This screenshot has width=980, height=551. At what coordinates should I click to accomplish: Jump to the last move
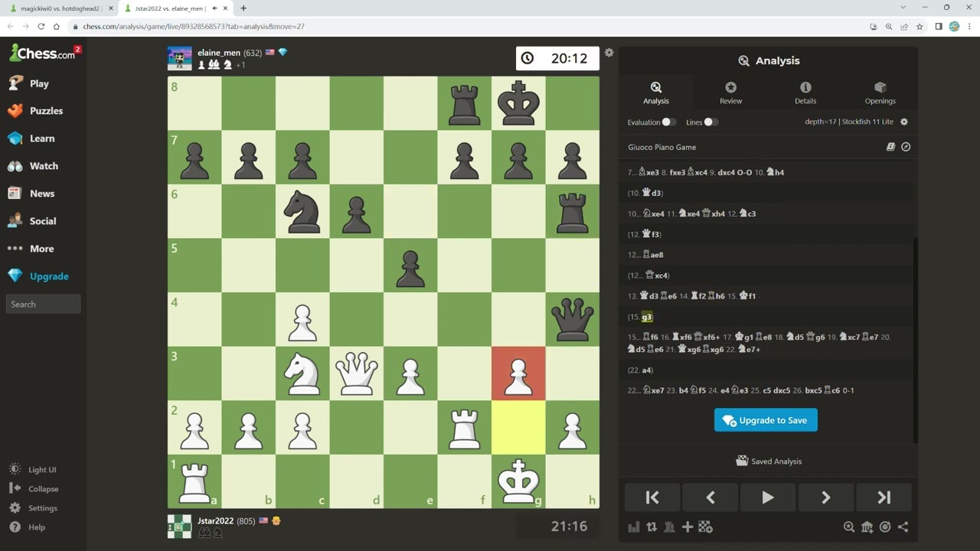point(884,497)
